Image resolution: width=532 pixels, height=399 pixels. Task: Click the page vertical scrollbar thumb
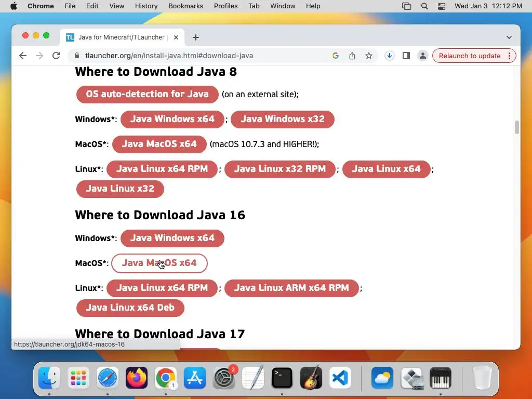(517, 127)
